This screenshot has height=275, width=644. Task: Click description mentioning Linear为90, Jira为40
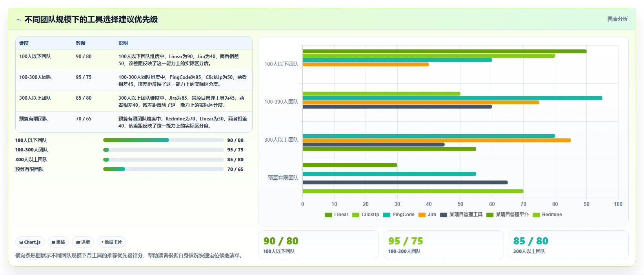179,60
